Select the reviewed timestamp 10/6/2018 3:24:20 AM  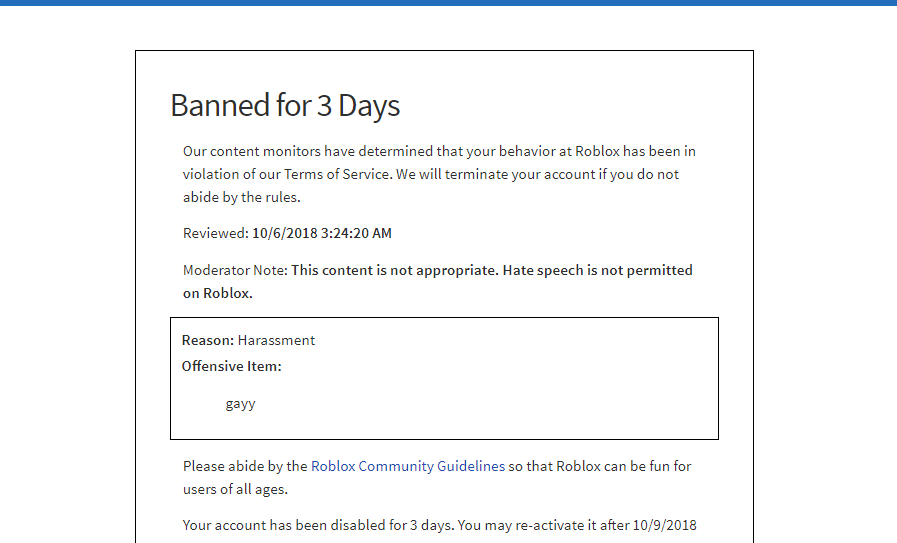322,233
